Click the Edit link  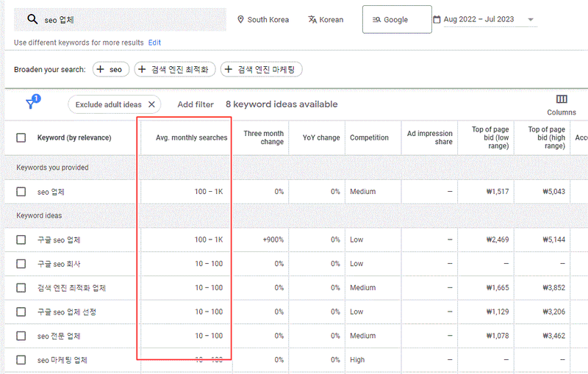pyautogui.click(x=154, y=43)
